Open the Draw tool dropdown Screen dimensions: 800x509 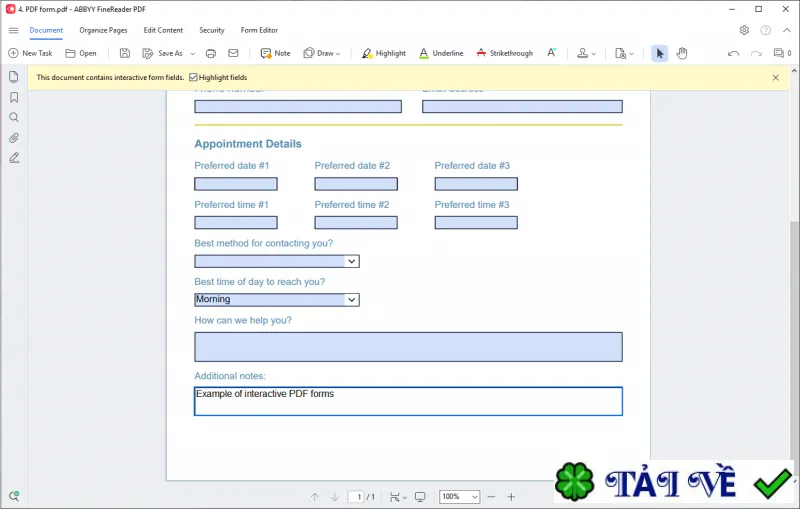point(321,53)
